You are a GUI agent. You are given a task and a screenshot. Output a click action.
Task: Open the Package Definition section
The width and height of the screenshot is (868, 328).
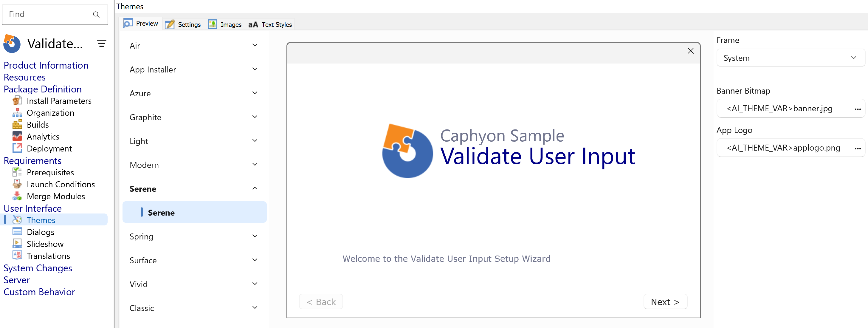click(43, 89)
